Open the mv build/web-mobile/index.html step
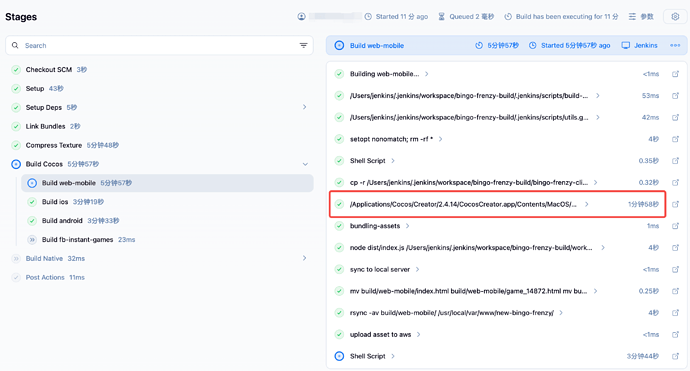Image resolution: width=690 pixels, height=371 pixels. point(468,291)
